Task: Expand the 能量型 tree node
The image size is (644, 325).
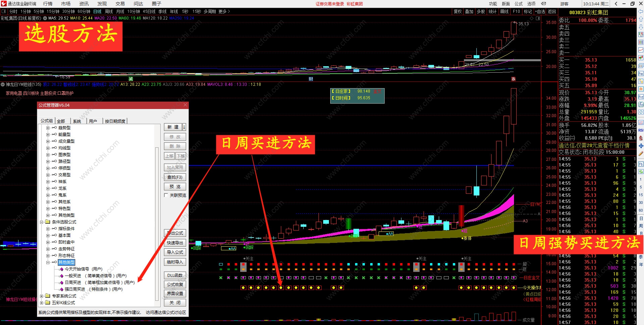Action: click(x=48, y=135)
